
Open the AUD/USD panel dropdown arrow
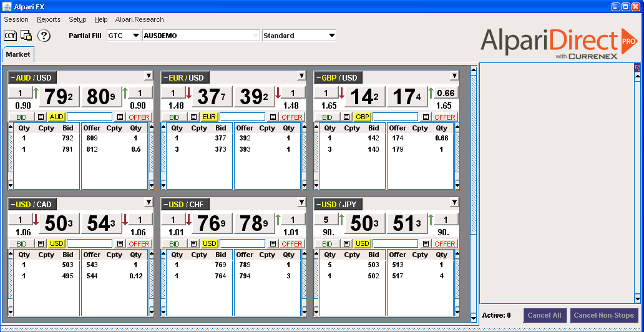point(149,76)
